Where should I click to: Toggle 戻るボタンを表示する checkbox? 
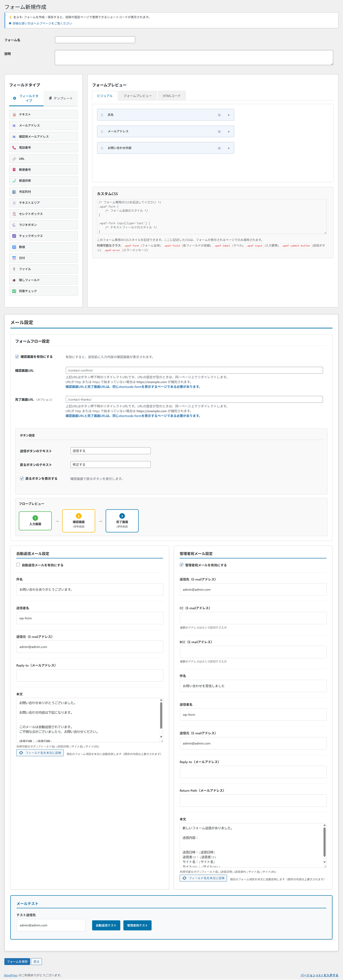(22, 478)
